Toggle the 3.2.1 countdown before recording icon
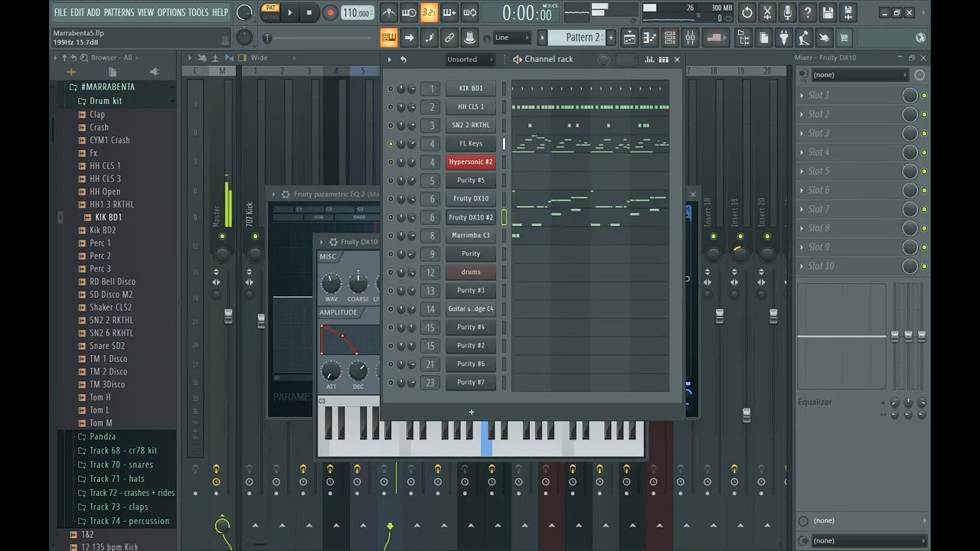 (x=429, y=12)
